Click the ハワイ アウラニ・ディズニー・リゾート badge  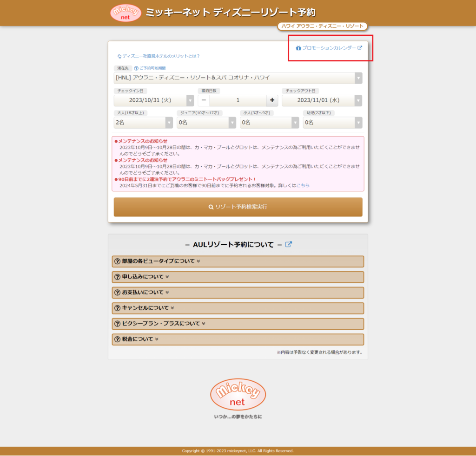323,26
